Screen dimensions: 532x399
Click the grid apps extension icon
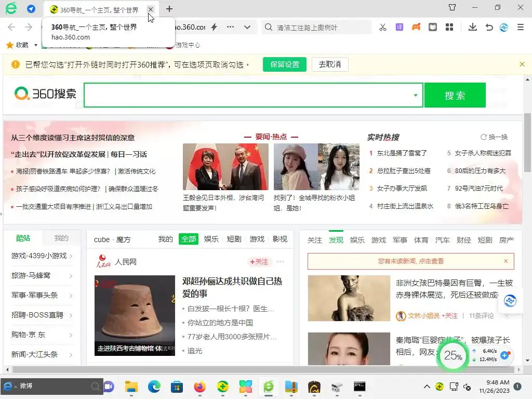[x=449, y=27]
